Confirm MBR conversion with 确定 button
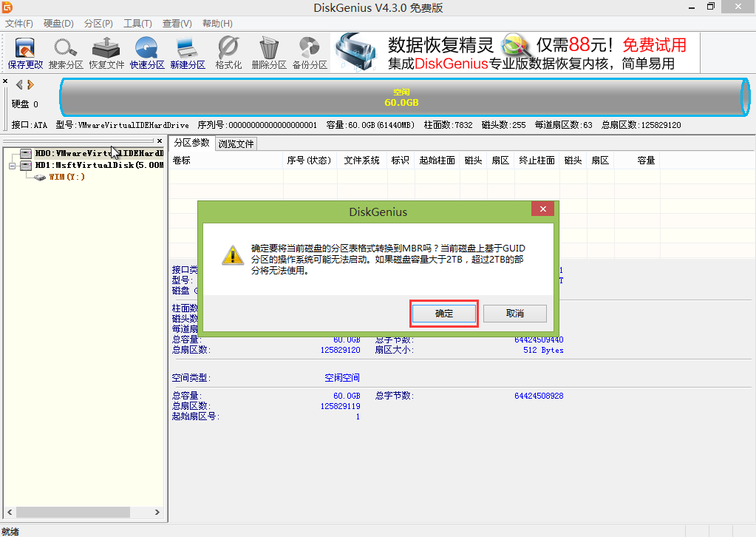 [x=444, y=314]
